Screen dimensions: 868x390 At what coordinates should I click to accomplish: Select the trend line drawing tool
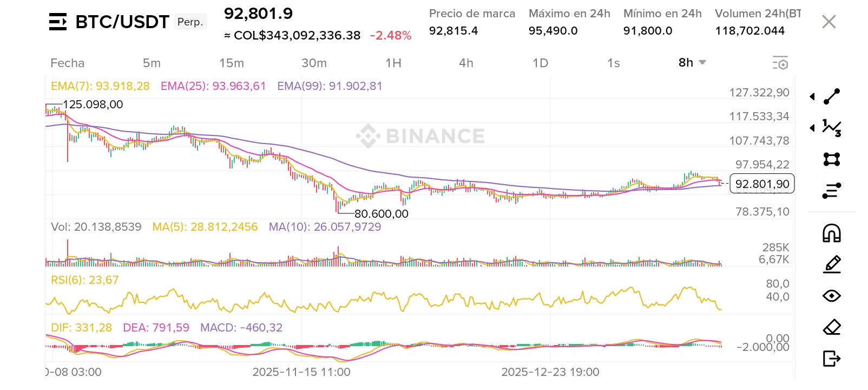[832, 96]
